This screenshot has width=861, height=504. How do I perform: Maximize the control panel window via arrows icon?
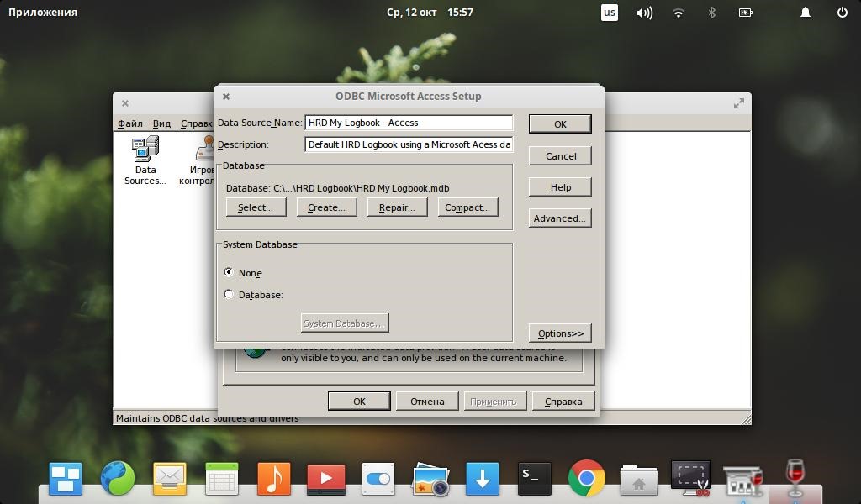pos(739,103)
